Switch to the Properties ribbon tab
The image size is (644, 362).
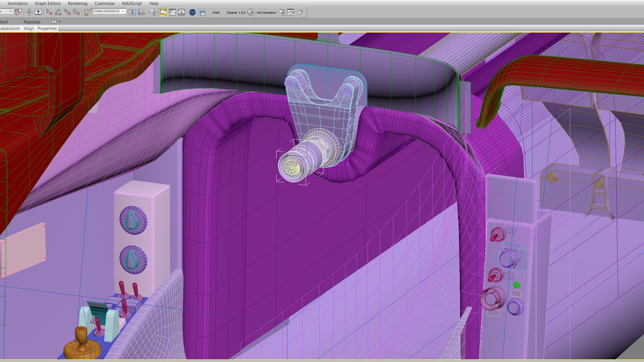point(47,28)
